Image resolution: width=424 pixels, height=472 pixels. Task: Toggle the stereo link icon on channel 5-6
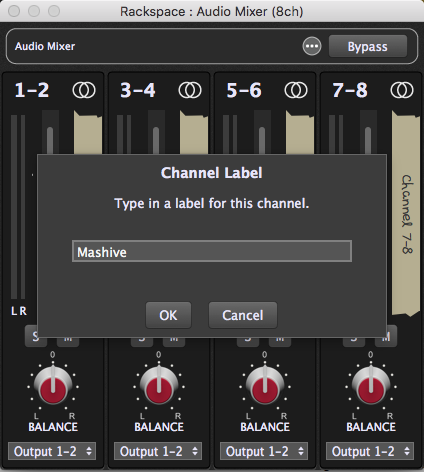tap(296, 90)
